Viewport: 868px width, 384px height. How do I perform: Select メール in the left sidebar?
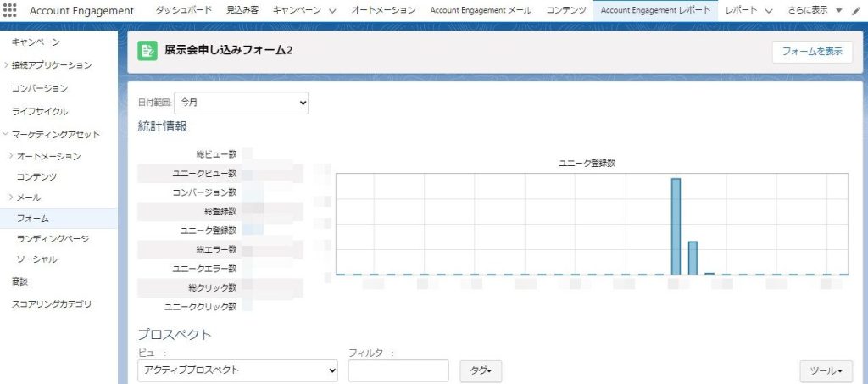(x=29, y=198)
